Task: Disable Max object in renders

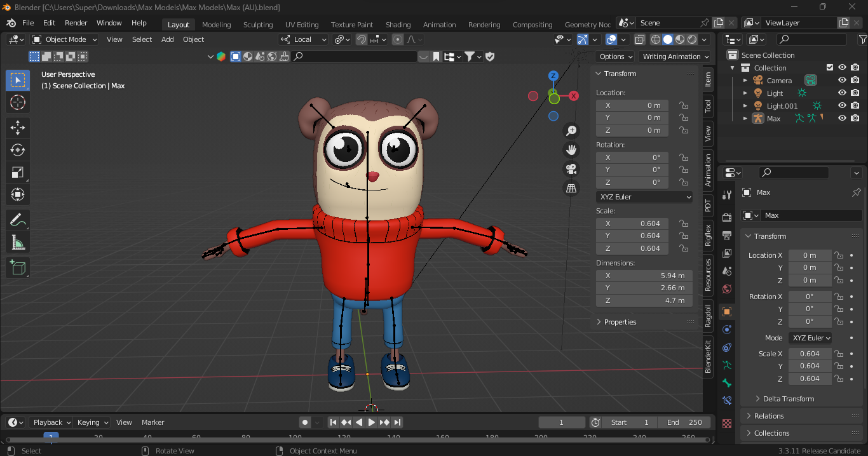Action: click(855, 118)
